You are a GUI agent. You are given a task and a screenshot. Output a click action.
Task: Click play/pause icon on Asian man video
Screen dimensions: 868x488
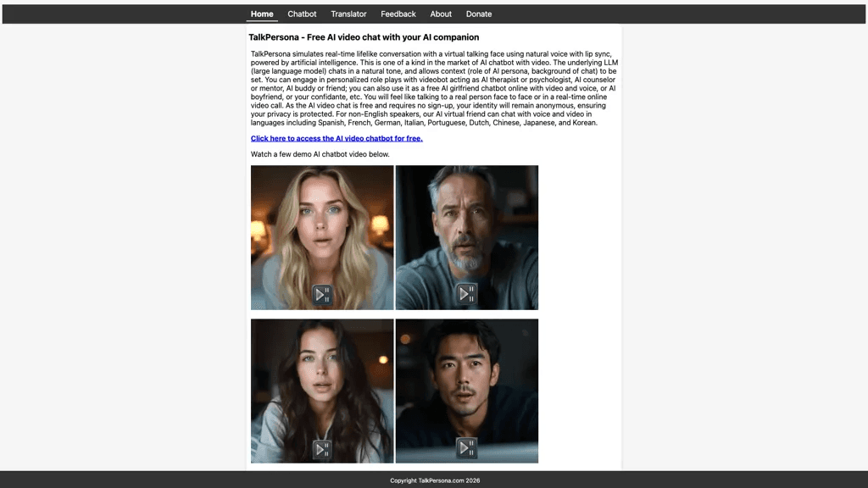[467, 447]
